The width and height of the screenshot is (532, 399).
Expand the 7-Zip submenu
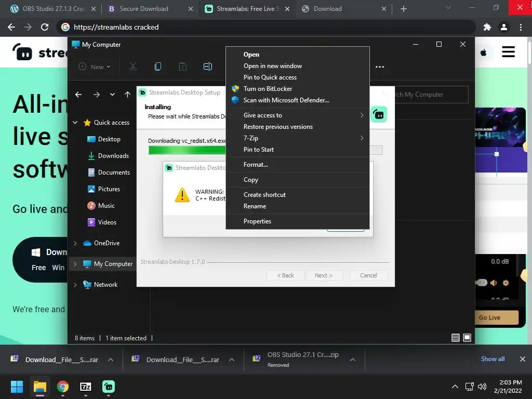tap(298, 138)
